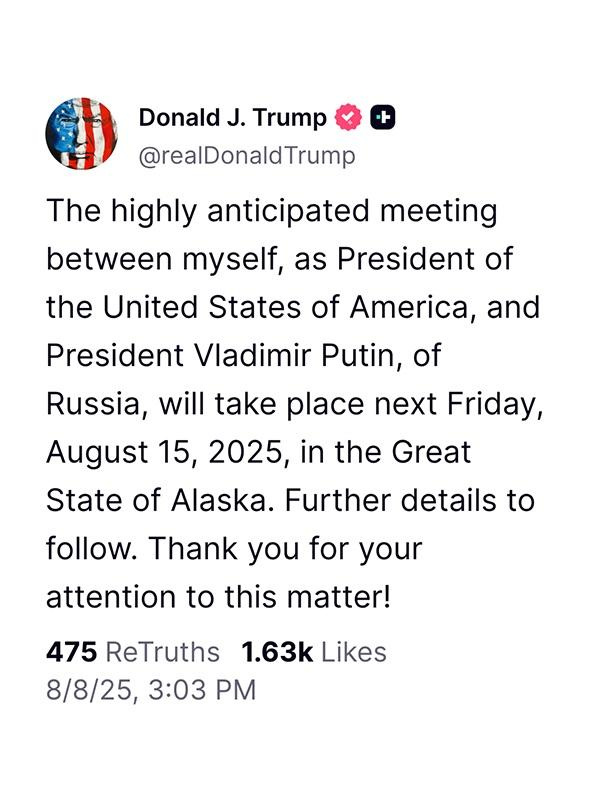Click the Likes label
Screen dimensions: 600x800
tap(354, 652)
